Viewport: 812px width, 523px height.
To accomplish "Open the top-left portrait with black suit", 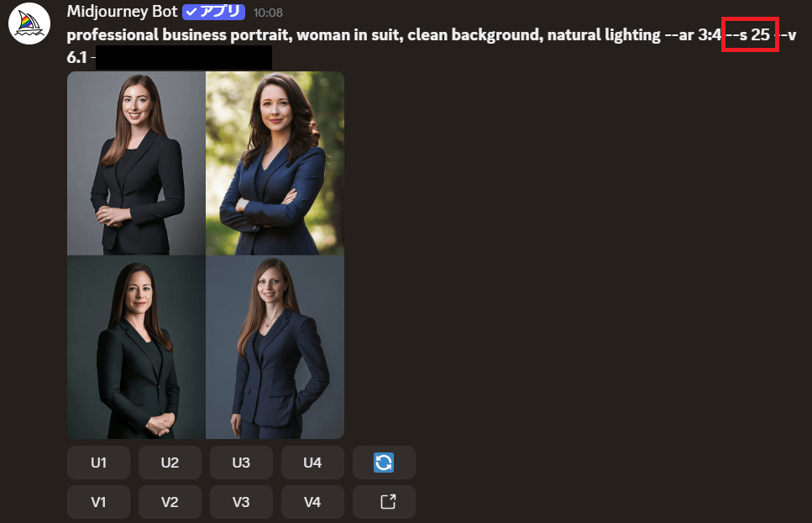I will 136,163.
